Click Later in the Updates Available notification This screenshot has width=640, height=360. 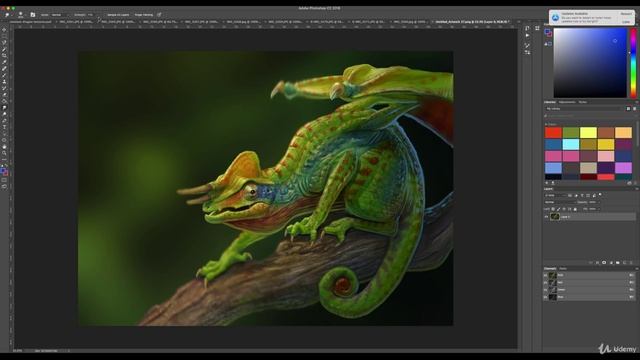point(626,22)
